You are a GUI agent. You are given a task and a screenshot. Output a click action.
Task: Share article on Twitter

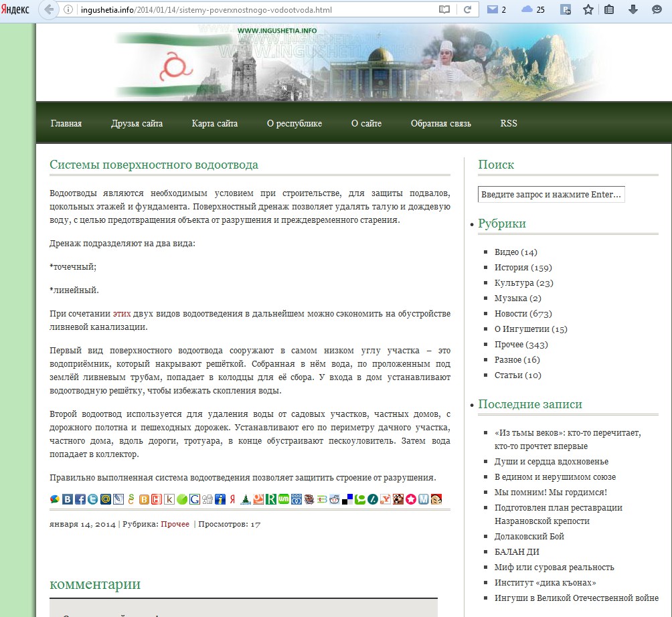(x=92, y=499)
